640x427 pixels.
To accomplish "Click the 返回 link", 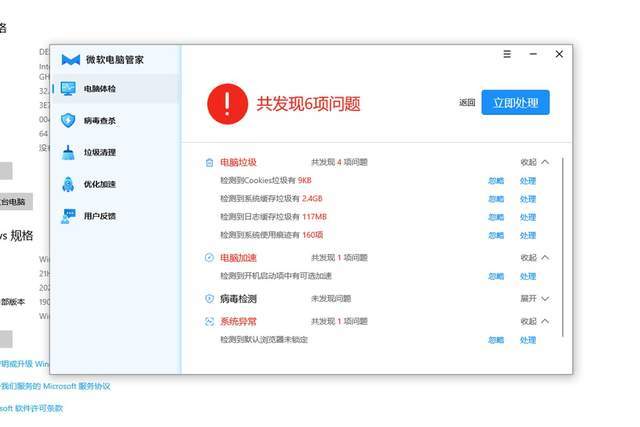I will point(467,102).
